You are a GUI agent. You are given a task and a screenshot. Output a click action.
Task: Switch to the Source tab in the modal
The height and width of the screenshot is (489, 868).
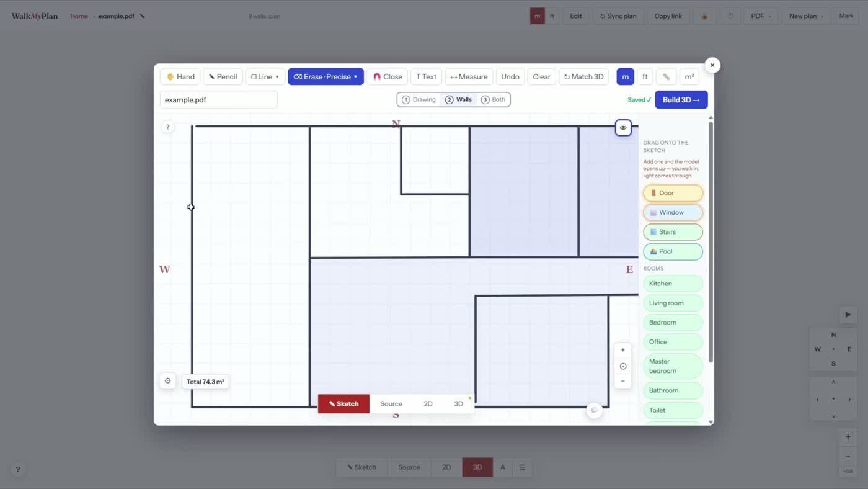point(391,404)
